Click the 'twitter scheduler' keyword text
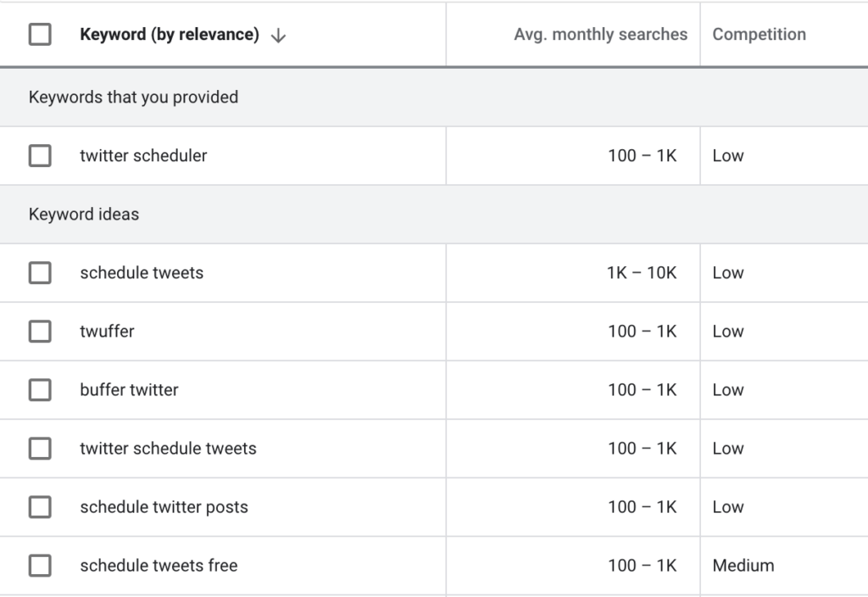 tap(143, 156)
